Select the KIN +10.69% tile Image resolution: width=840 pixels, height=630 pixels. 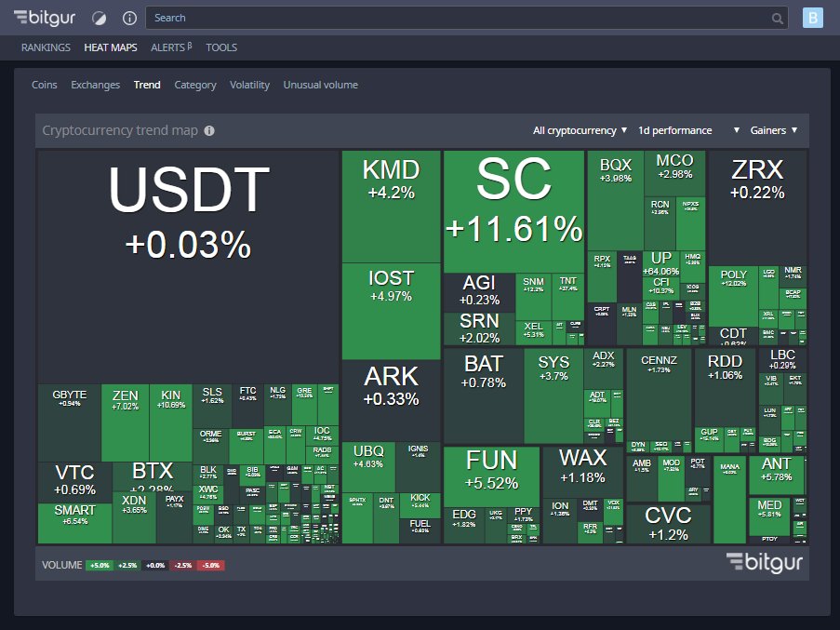click(170, 422)
